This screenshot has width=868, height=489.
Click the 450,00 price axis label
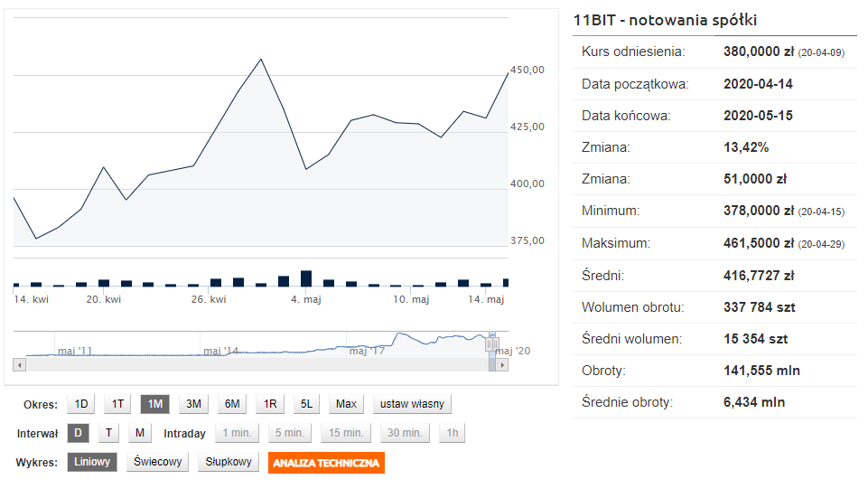point(527,70)
